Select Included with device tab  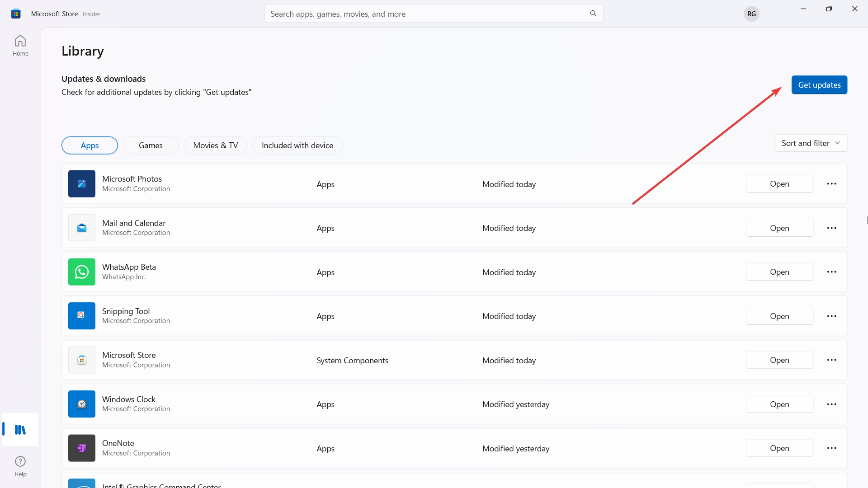[x=297, y=145]
